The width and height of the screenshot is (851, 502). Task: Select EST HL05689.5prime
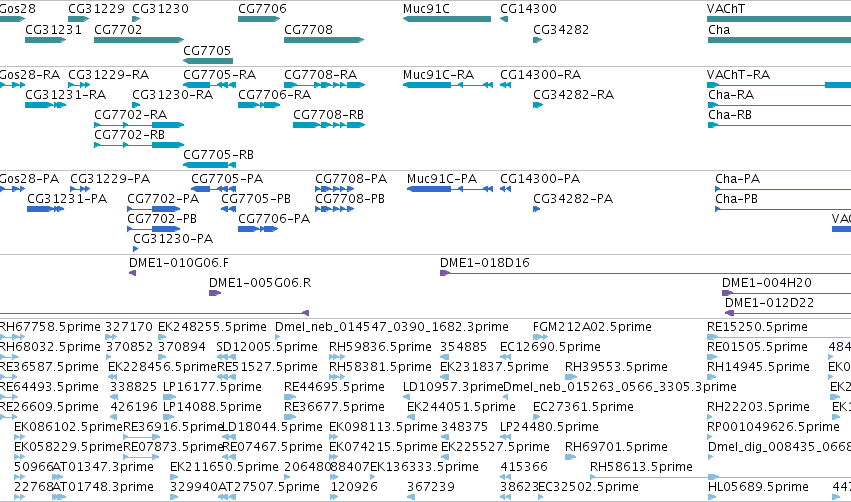(x=712, y=497)
